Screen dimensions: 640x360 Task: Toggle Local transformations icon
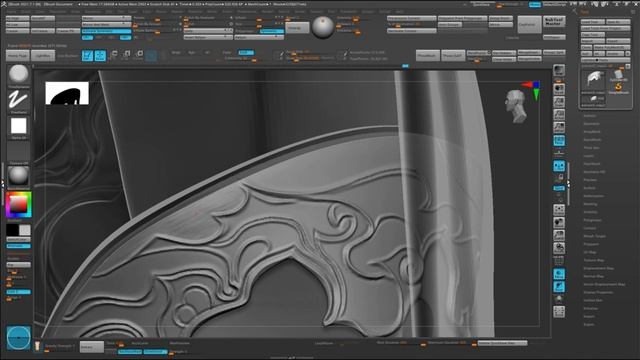coord(559,166)
